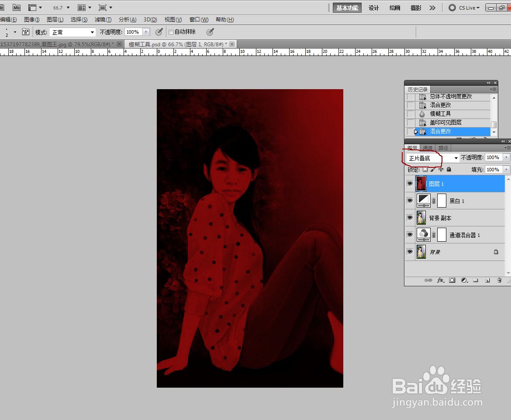Click History panel scroll up arrow
This screenshot has width=511, height=420.
pyautogui.click(x=494, y=97)
